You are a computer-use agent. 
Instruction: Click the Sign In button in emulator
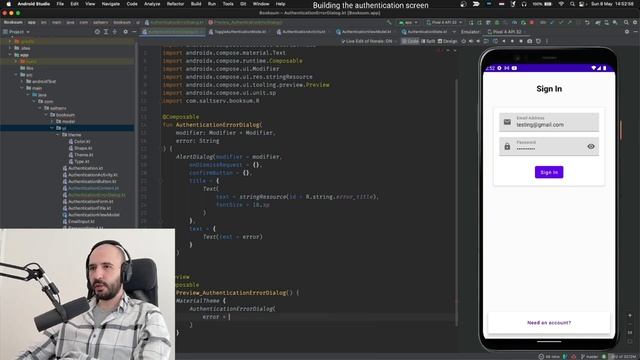pyautogui.click(x=549, y=172)
